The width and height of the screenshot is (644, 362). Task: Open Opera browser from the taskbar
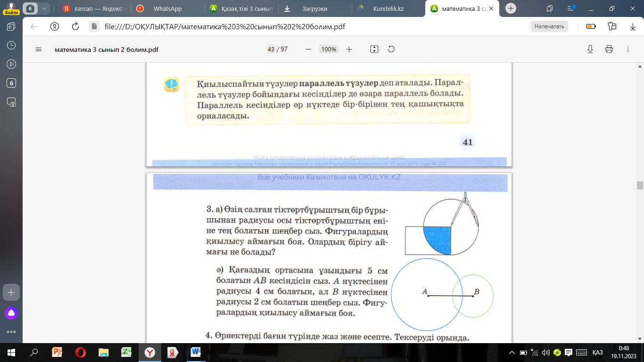[80, 352]
